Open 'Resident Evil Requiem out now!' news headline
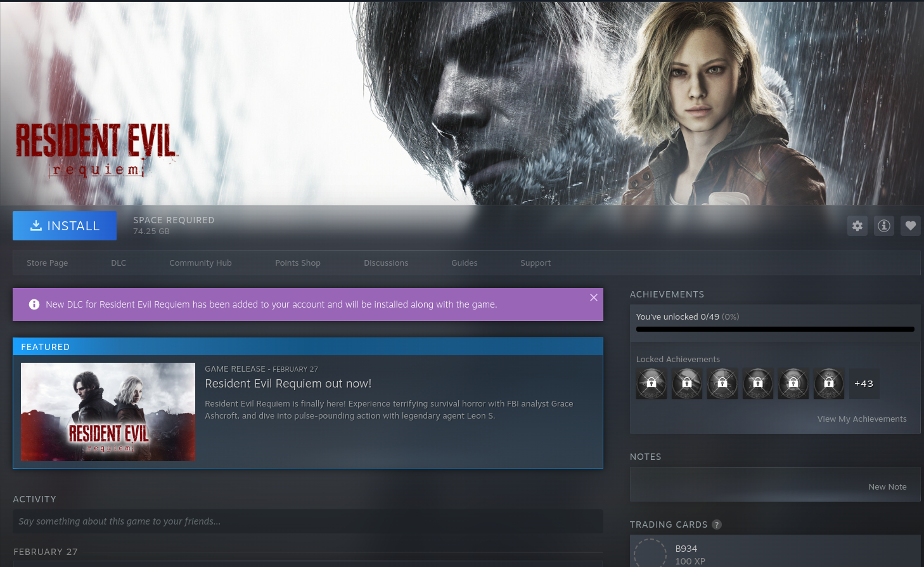Image resolution: width=924 pixels, height=567 pixels. click(288, 384)
